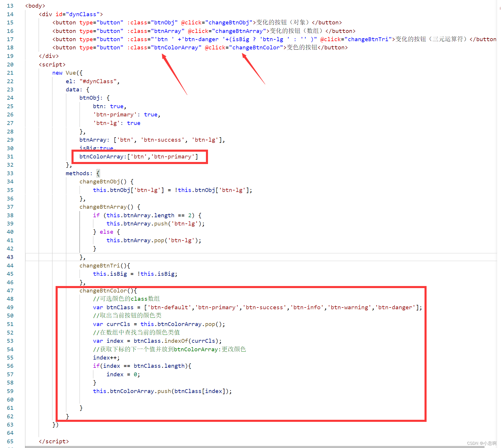Image resolution: width=501 pixels, height=448 pixels.
Task: Click the this.isBig = !this.isBig; statement
Action: click(x=135, y=274)
